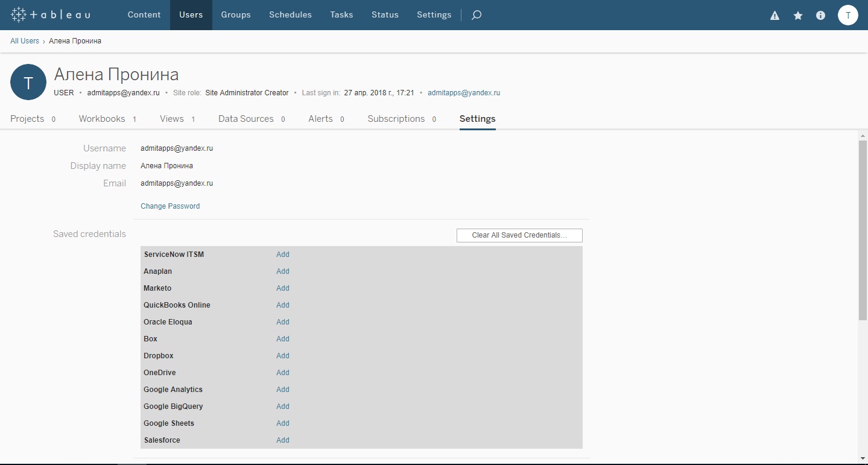
Task: Click the Clear All Saved Credentials button
Action: pos(519,235)
